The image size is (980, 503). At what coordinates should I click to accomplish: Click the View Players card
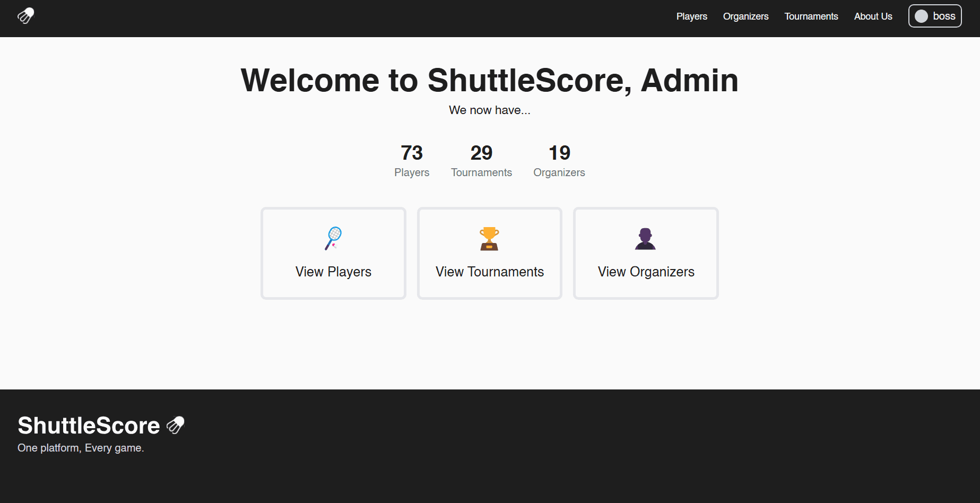333,253
